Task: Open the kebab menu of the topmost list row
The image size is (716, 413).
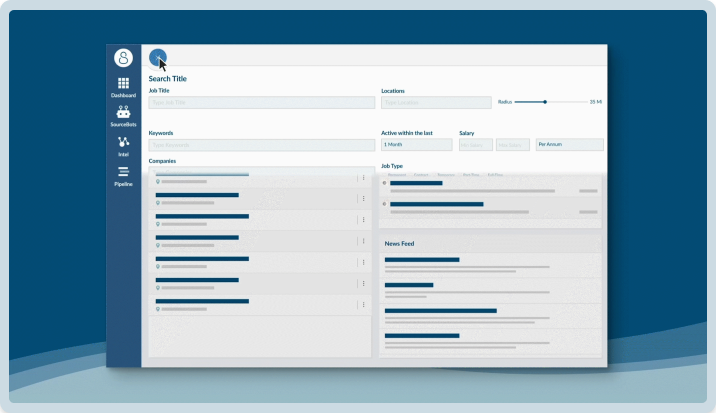Action: click(363, 178)
